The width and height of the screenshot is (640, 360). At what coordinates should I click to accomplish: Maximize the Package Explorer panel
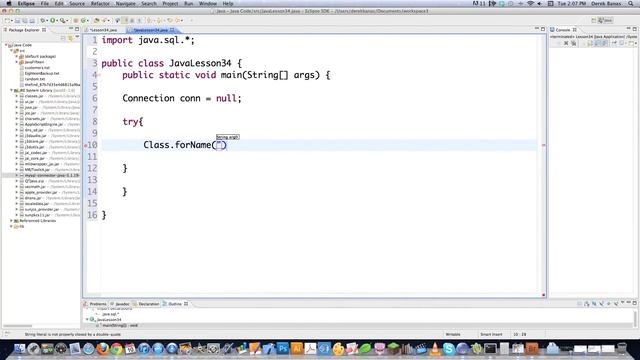pos(77,29)
